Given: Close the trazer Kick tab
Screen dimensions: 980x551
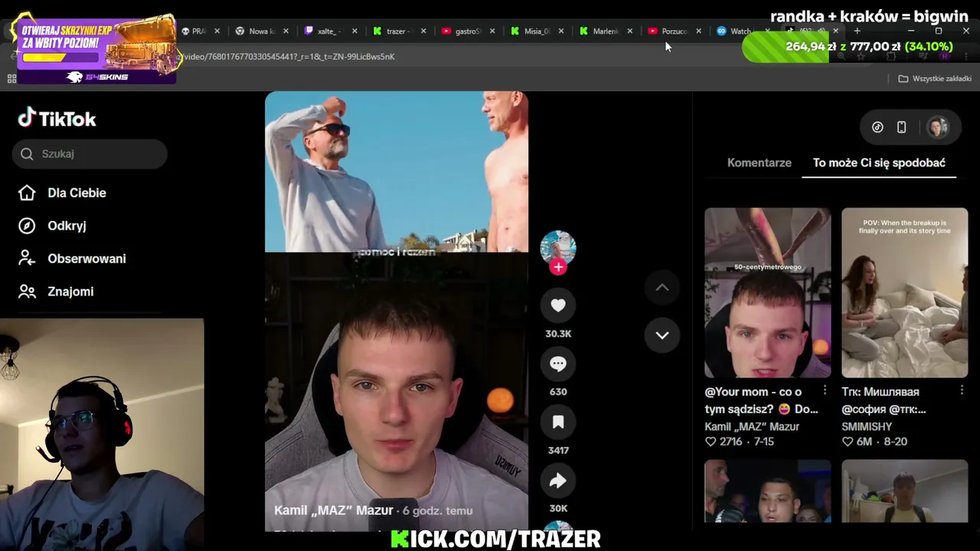Looking at the screenshot, I should coord(423,31).
